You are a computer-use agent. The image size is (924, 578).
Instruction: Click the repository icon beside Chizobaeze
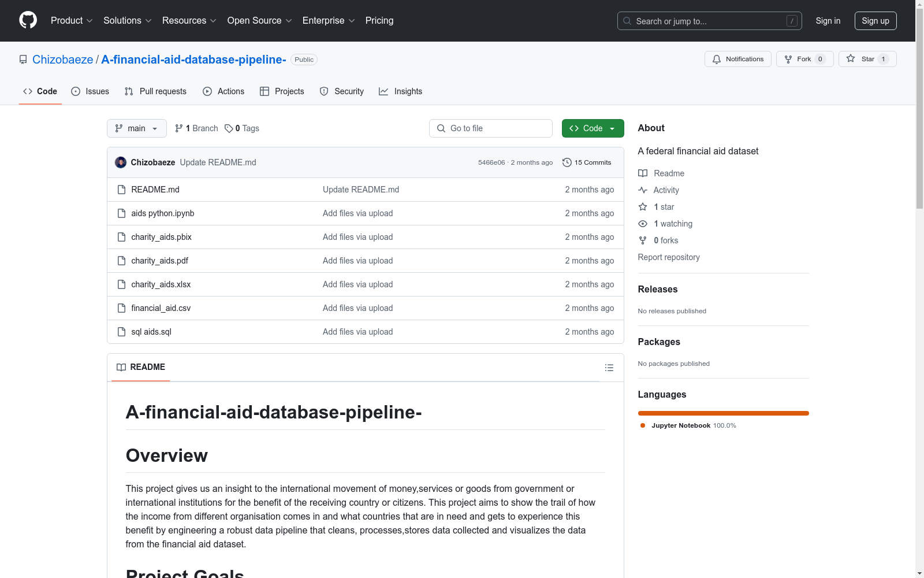(23, 60)
